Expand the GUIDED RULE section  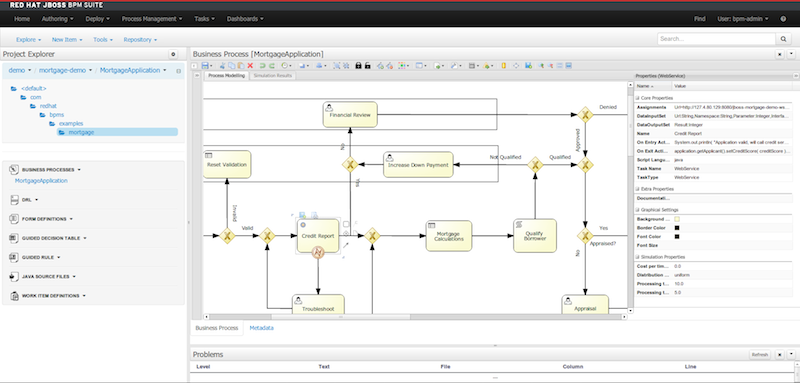coord(41,258)
